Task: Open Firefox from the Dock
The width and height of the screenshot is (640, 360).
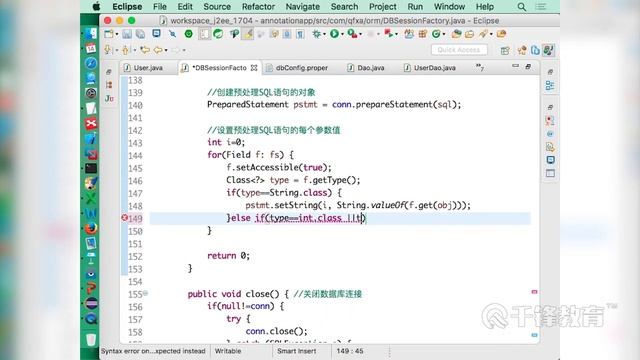Action: tap(91, 228)
